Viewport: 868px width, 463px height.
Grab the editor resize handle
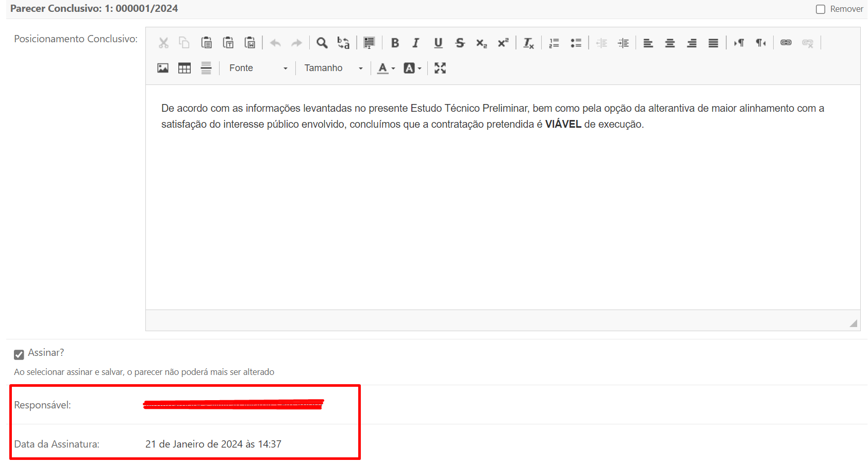tap(854, 323)
